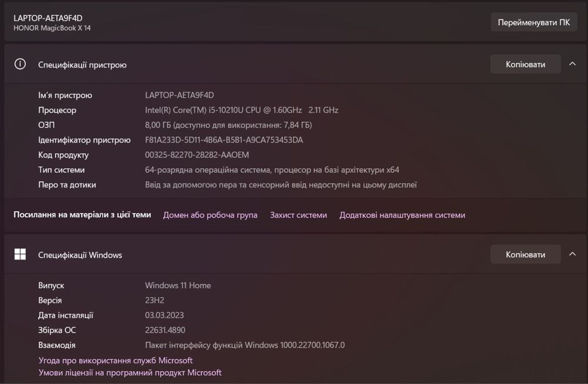This screenshot has width=588, height=384.
Task: Click the Випуск label
Action: click(x=51, y=285)
